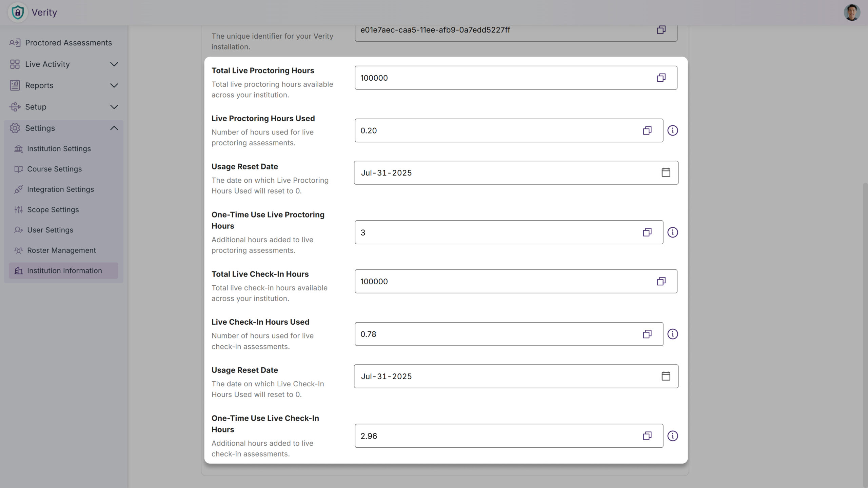
Task: Copy the Live Proctoring Hours Used value
Action: [x=647, y=130]
